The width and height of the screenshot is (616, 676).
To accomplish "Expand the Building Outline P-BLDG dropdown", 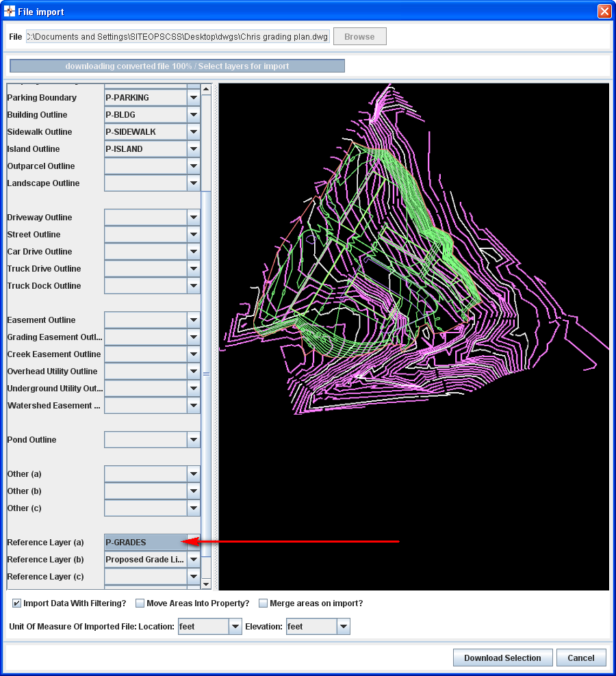I will pos(193,114).
